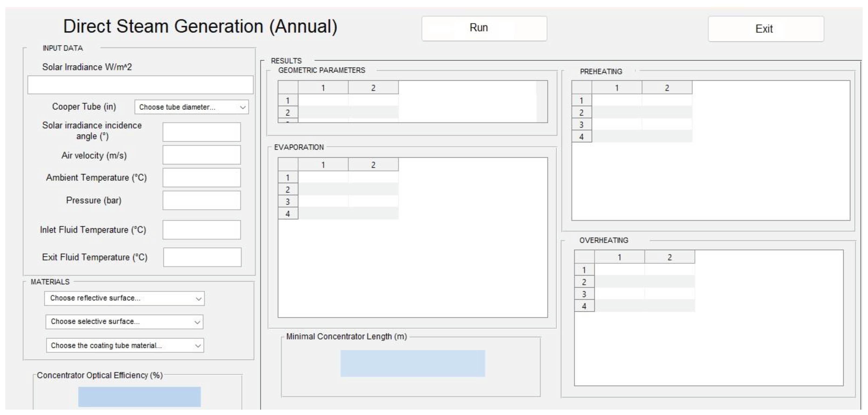868x415 pixels.
Task: Click the Exit Fluid Temperature field
Action: tap(202, 258)
